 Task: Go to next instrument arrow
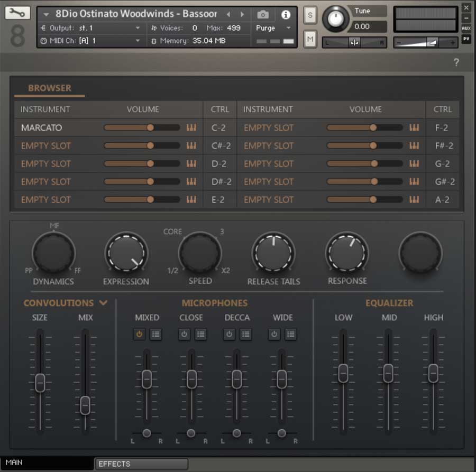point(242,14)
